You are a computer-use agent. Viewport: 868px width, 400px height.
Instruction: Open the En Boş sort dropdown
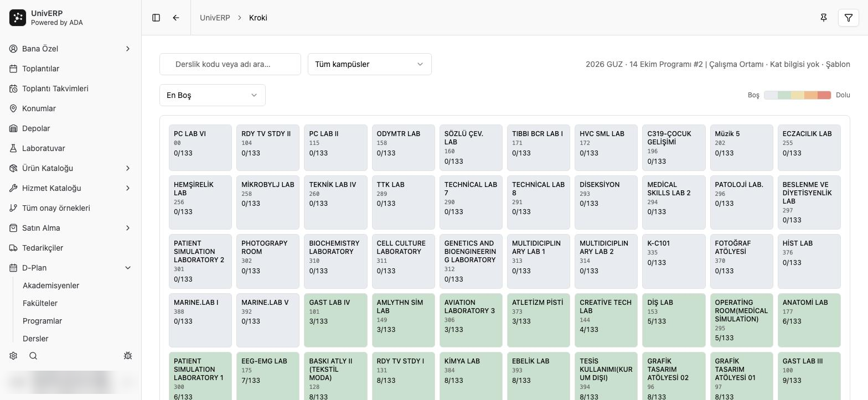point(213,95)
